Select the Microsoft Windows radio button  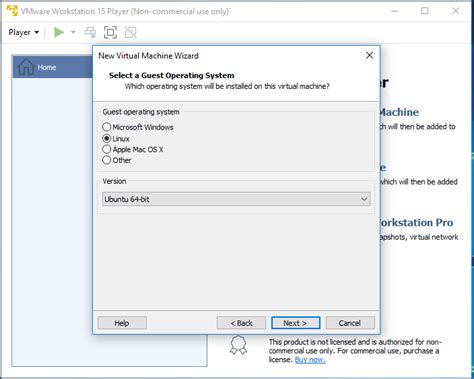click(107, 127)
